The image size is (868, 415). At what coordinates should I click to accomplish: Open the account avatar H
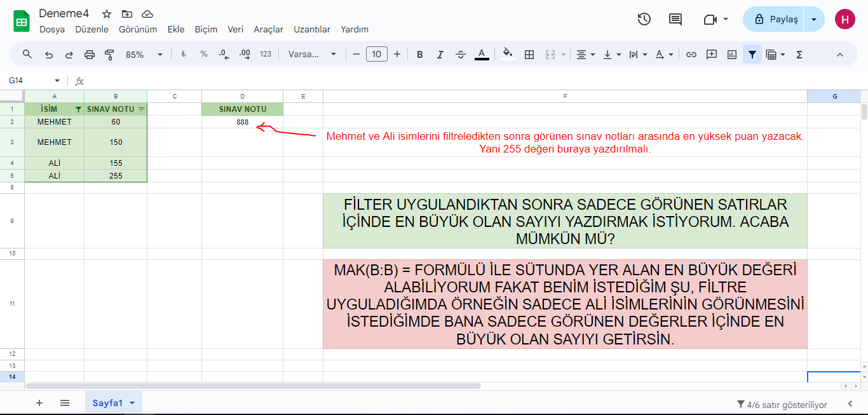point(845,19)
